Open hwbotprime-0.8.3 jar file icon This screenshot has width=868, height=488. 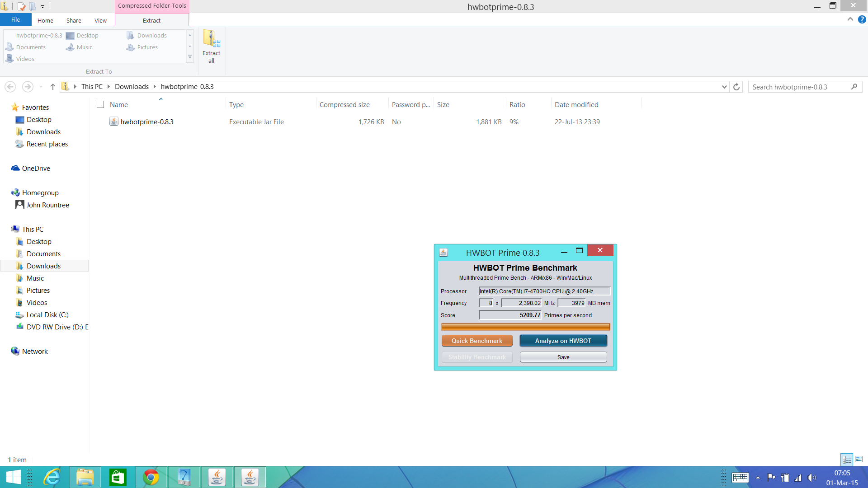(114, 122)
